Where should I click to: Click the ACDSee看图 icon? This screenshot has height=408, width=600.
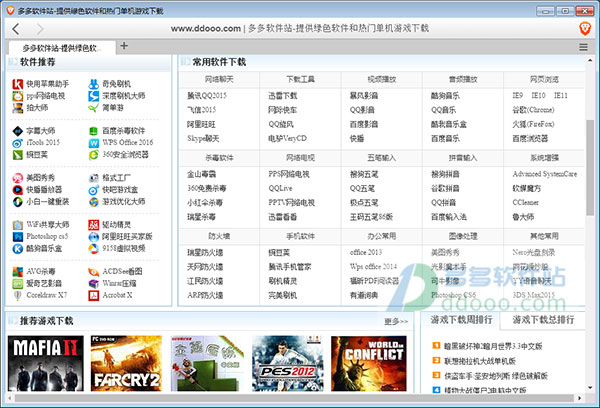click(x=93, y=272)
